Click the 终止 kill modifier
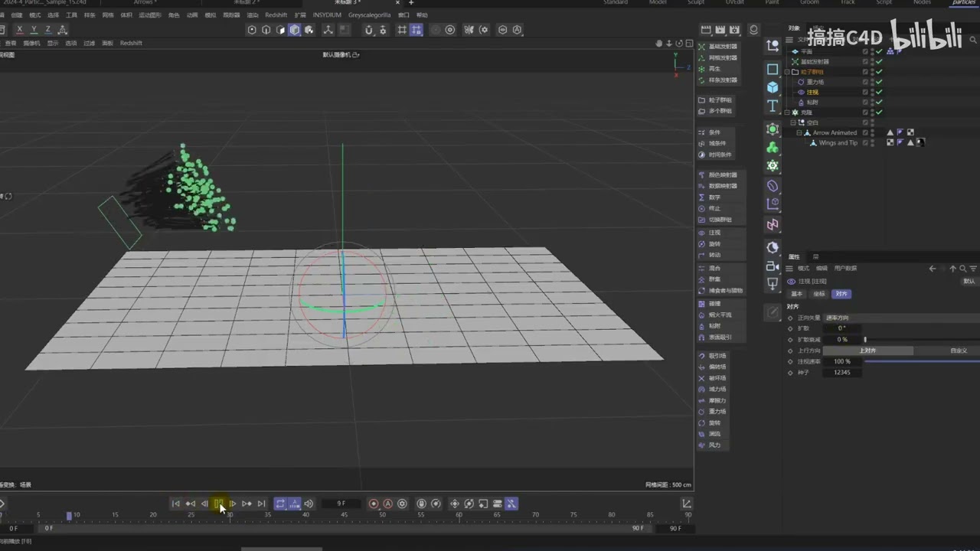This screenshot has height=551, width=980. tap(710, 208)
